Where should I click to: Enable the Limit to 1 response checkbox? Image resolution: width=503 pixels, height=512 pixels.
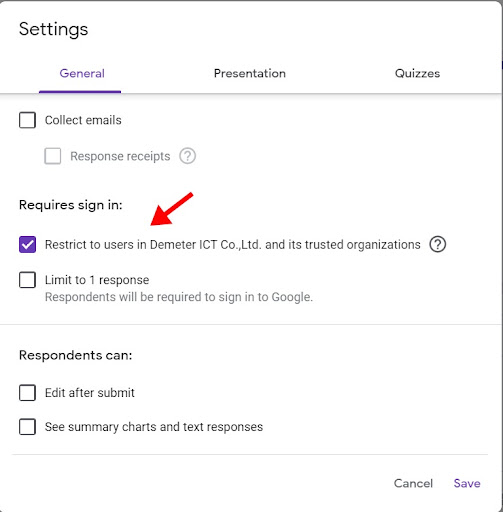27,280
